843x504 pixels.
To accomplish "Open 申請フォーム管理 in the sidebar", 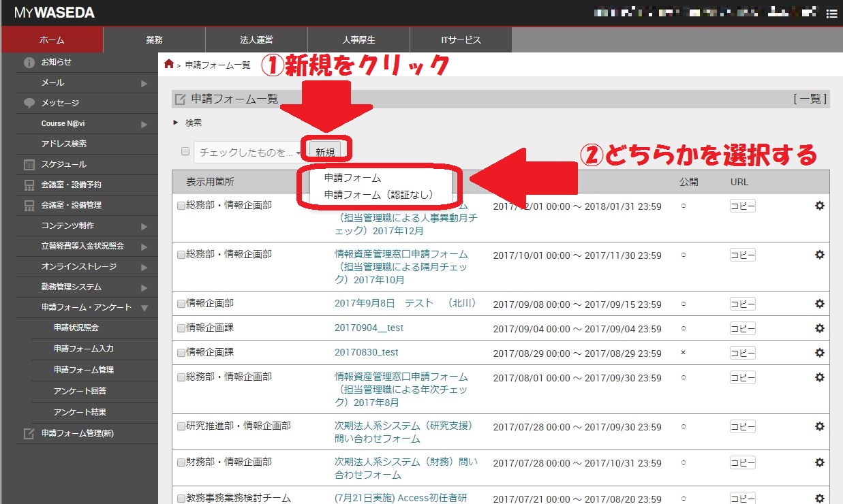I will [84, 370].
